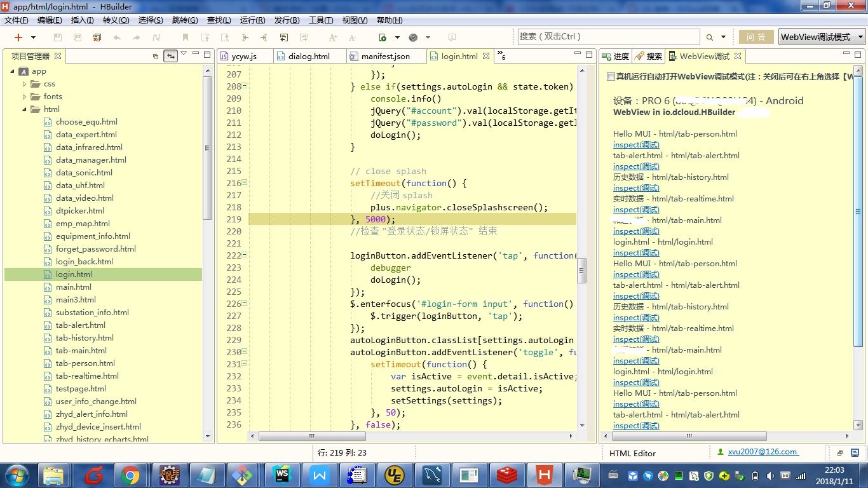Click the Run in Browser toolbar icon

click(383, 37)
